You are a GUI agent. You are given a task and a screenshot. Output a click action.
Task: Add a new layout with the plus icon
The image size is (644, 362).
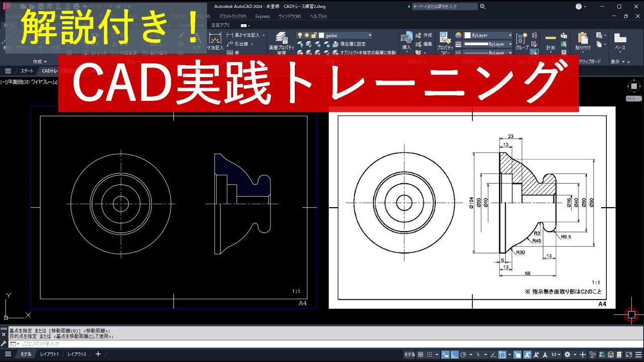98,354
